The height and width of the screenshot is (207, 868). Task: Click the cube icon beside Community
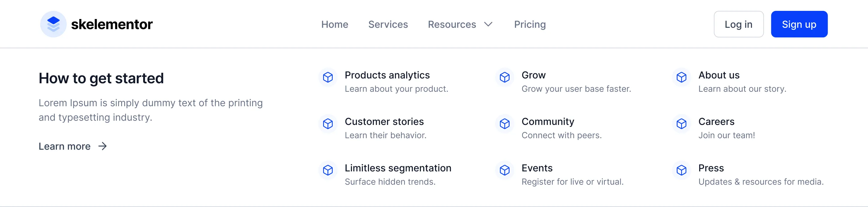[505, 124]
